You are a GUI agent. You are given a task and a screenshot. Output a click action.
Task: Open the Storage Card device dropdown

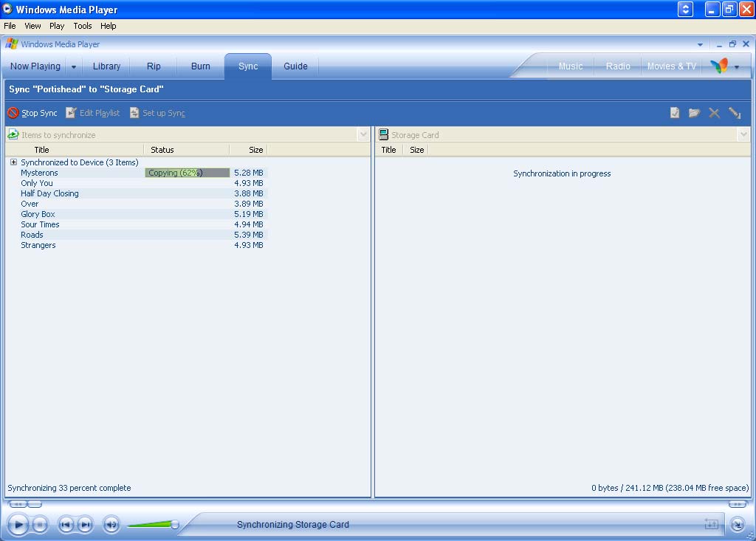(743, 134)
